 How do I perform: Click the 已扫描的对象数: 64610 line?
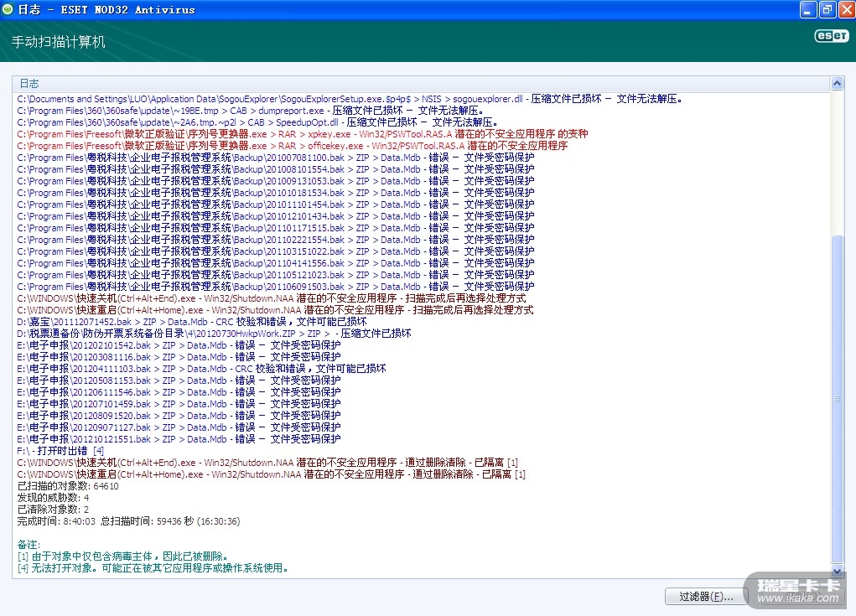68,486
